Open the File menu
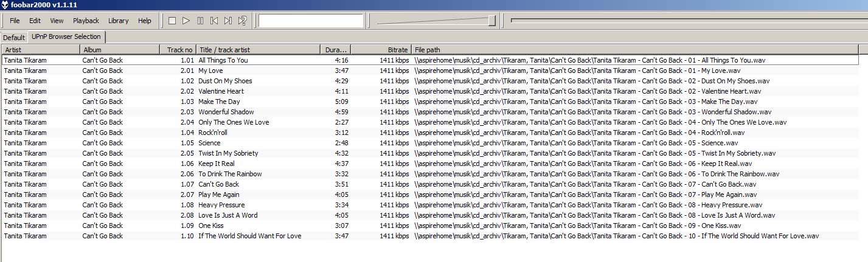 [x=15, y=21]
